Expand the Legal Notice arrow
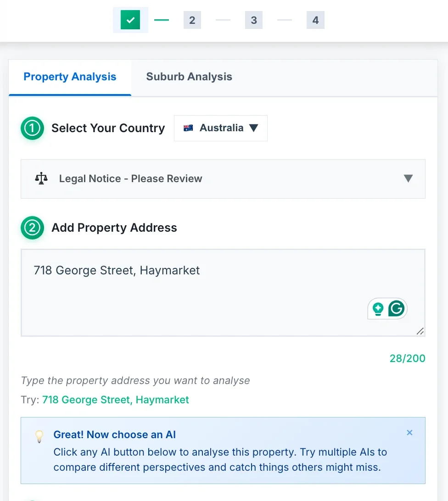Screen dimensions: 448x501 pyautogui.click(x=408, y=178)
